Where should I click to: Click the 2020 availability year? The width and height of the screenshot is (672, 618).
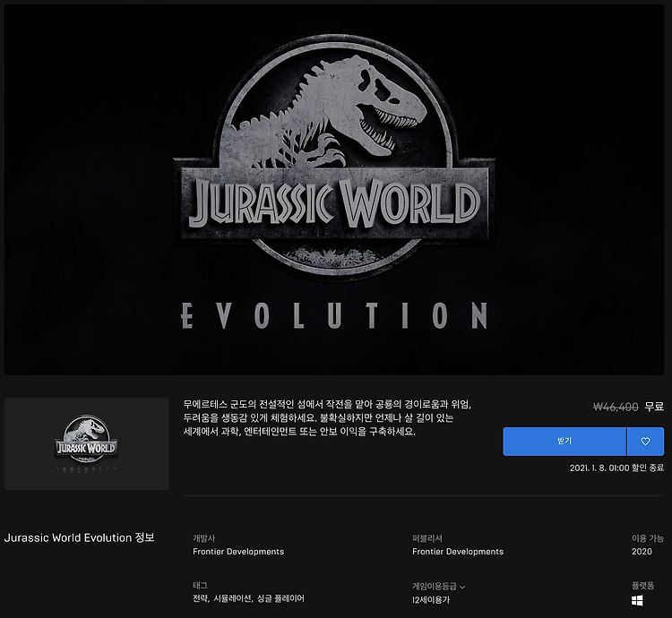[x=642, y=552]
